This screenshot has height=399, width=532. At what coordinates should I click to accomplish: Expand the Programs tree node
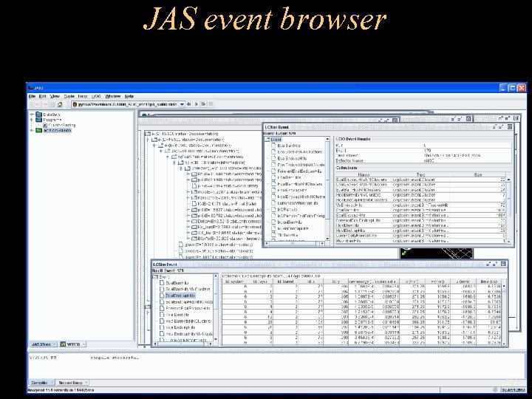(32, 120)
